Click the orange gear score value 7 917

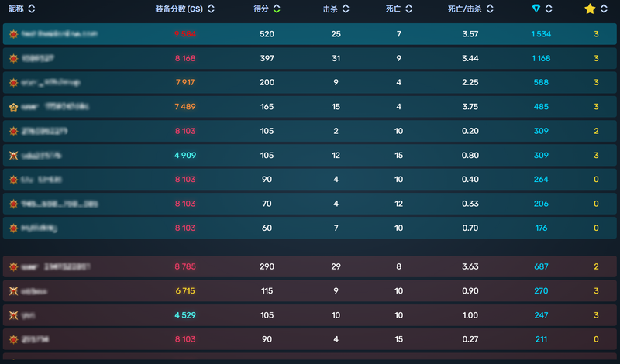185,83
